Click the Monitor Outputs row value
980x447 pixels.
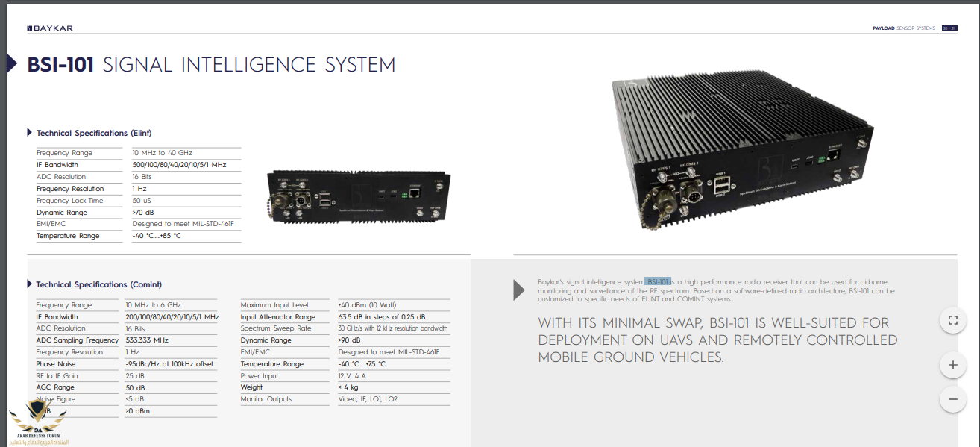368,399
